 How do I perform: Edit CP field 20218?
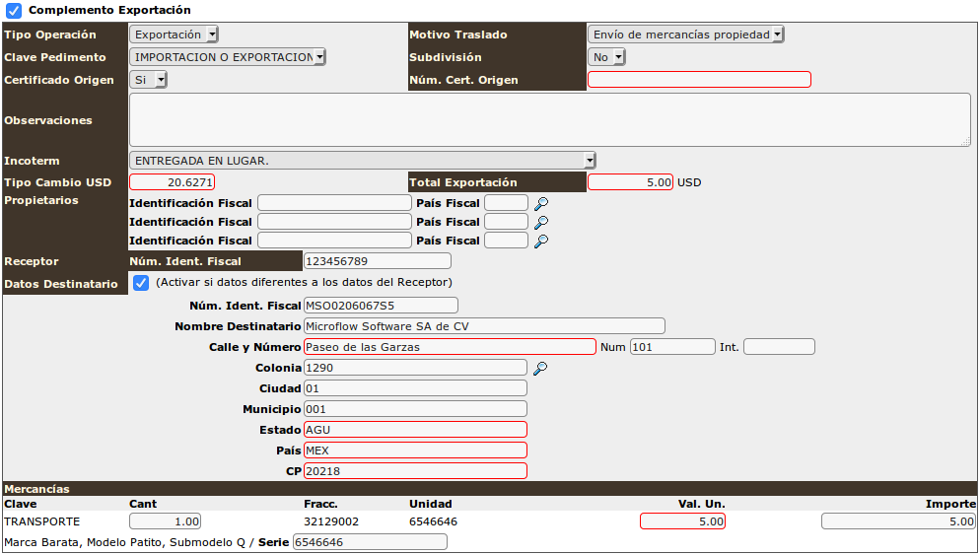(x=415, y=470)
